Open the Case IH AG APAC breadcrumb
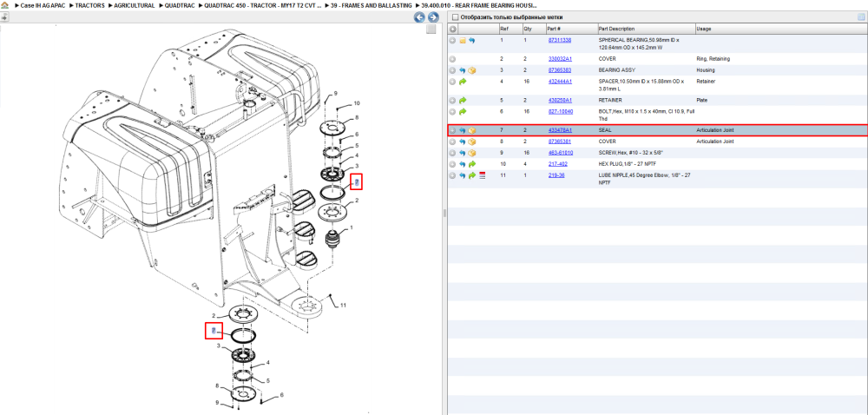868x415 pixels. point(43,5)
